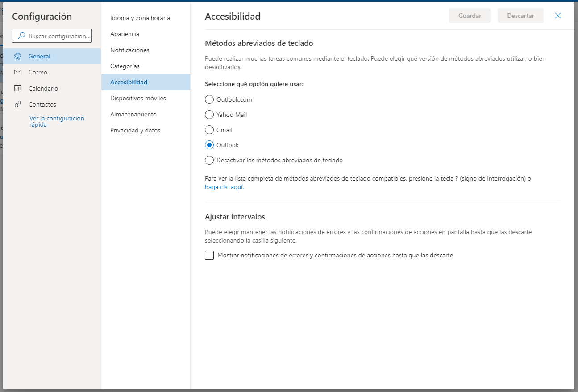578x392 pixels.
Task: Click the Guardar button
Action: tap(470, 16)
